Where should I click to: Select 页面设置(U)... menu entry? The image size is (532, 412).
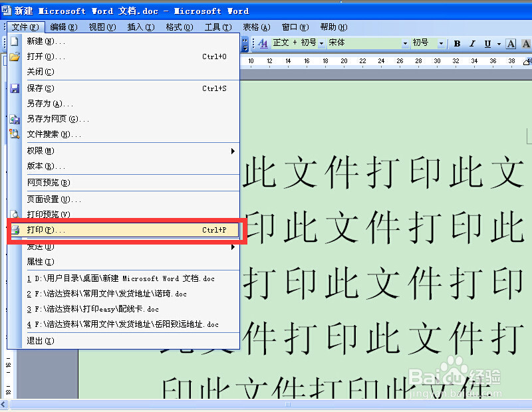pos(124,199)
